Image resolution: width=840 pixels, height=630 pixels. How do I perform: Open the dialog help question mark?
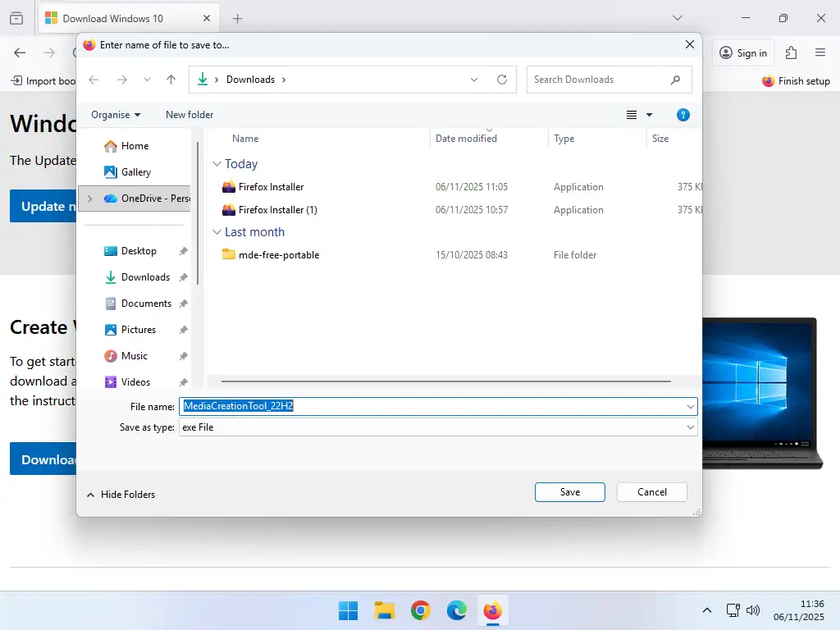point(683,114)
